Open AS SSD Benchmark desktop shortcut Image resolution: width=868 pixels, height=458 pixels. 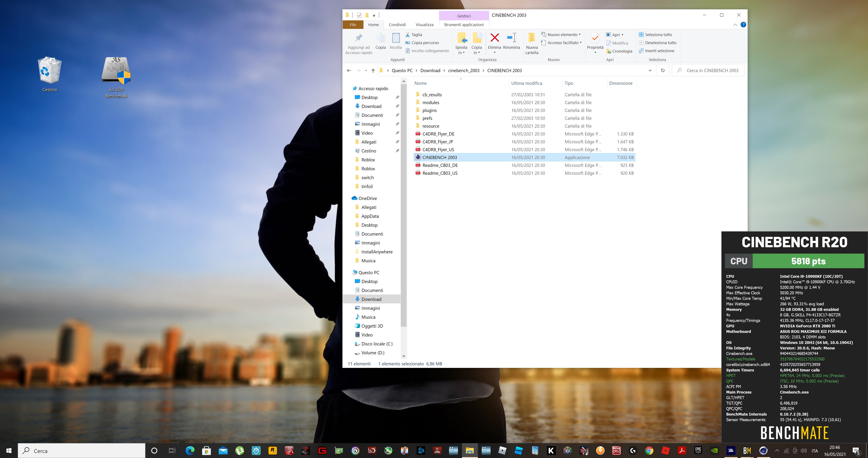tap(116, 77)
